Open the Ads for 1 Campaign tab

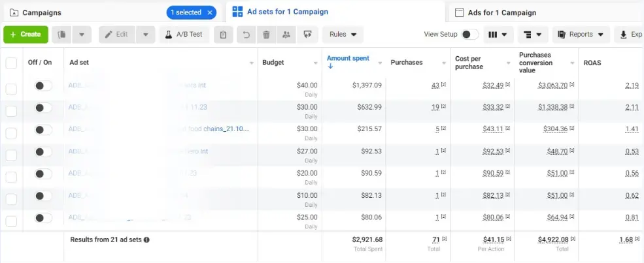501,12
